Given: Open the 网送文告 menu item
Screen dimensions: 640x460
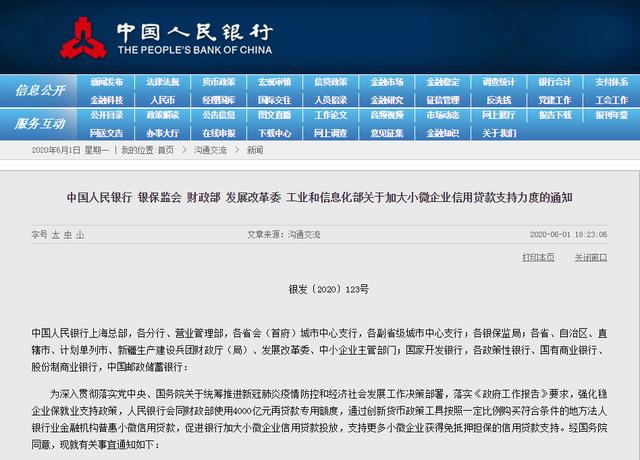Looking at the screenshot, I should (x=107, y=133).
